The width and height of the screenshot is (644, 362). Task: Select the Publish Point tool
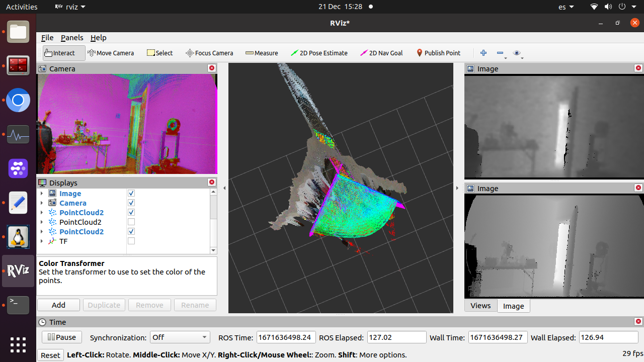point(438,53)
